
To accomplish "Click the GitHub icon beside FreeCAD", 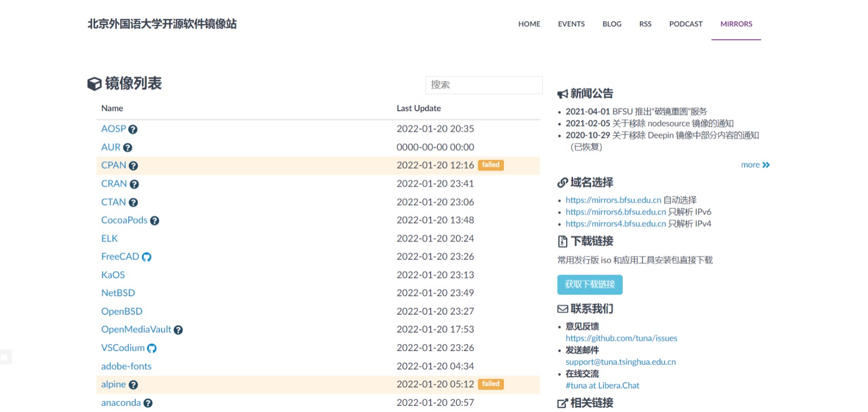I will pyautogui.click(x=146, y=257).
